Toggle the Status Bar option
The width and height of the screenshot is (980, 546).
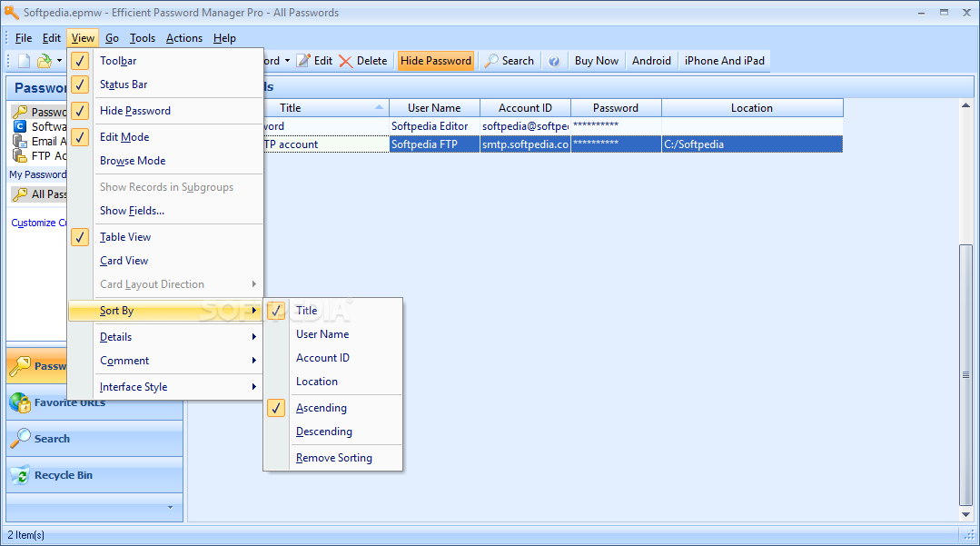(165, 84)
